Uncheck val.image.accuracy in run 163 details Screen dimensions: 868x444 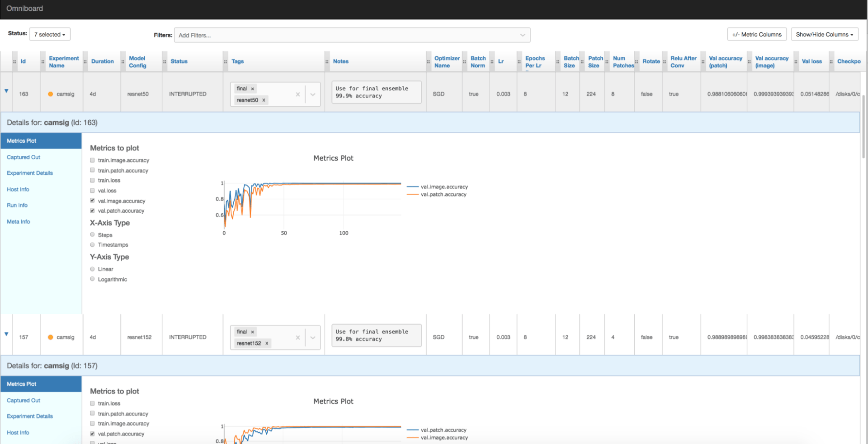[x=92, y=201]
